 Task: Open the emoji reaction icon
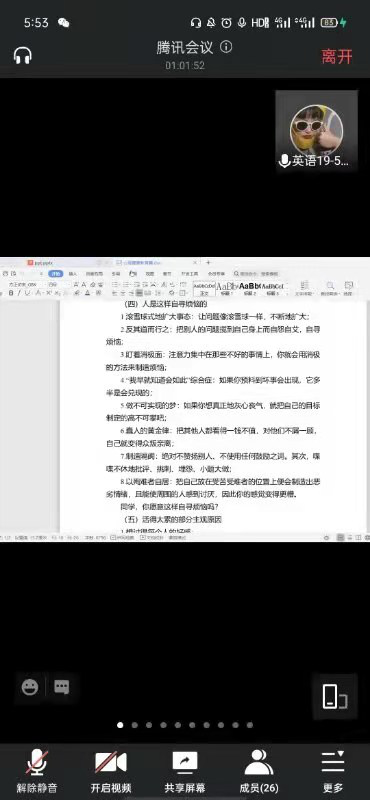[30, 687]
